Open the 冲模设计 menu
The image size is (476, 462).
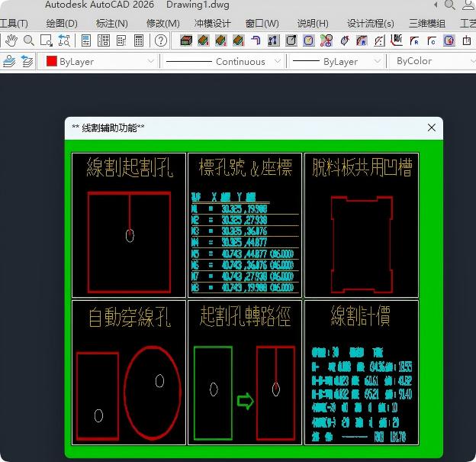tap(213, 24)
